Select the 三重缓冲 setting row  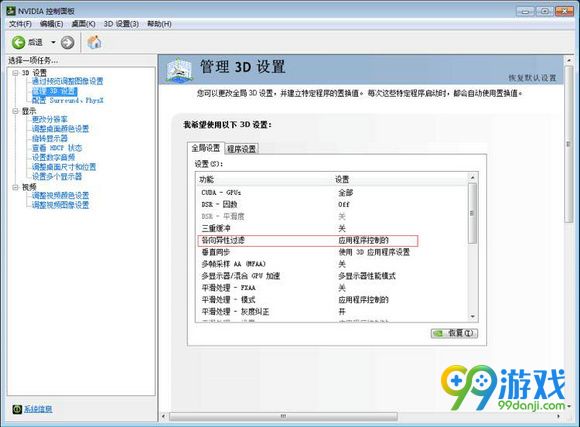coord(332,228)
